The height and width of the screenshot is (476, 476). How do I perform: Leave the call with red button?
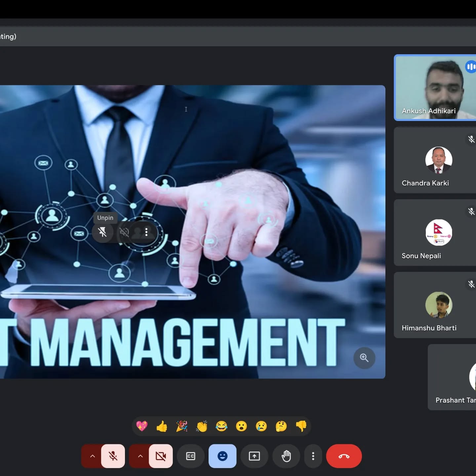(x=344, y=456)
